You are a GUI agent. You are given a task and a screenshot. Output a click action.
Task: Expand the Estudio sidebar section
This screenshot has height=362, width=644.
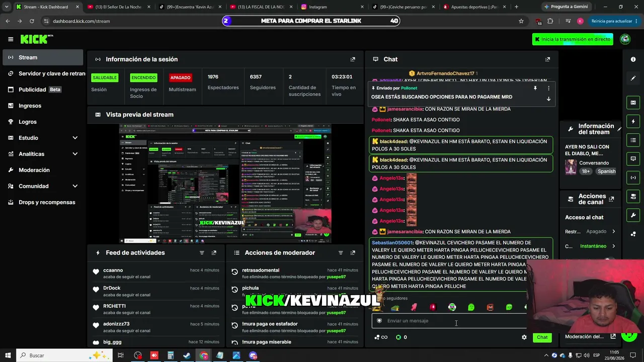pos(75,138)
